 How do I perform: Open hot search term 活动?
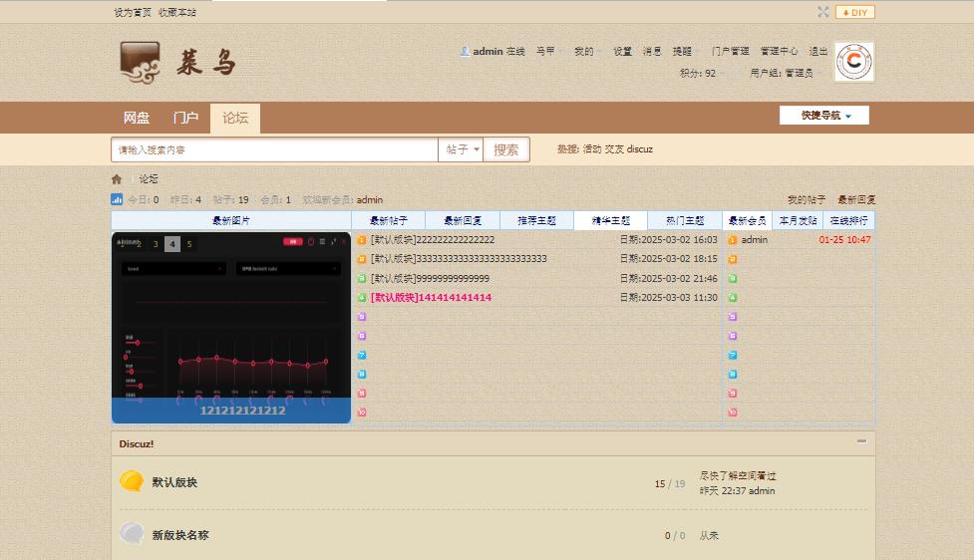pyautogui.click(x=592, y=149)
